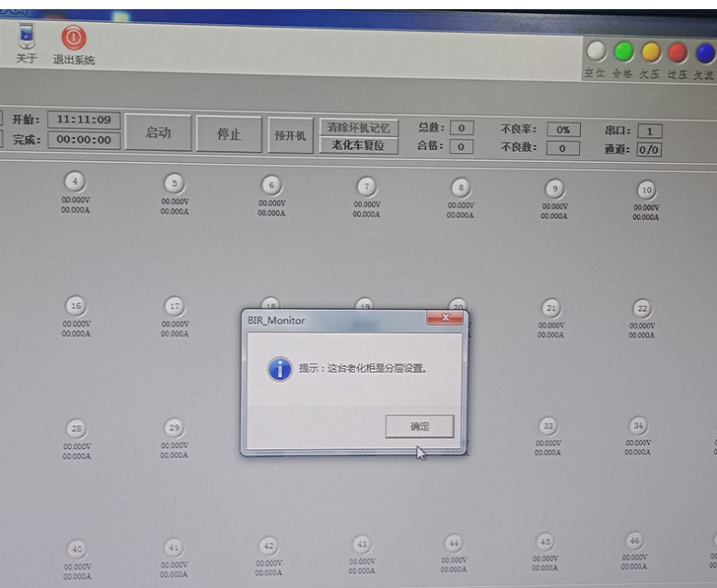Select channel 4 indicator
This screenshot has height=588, width=717.
coord(75,181)
